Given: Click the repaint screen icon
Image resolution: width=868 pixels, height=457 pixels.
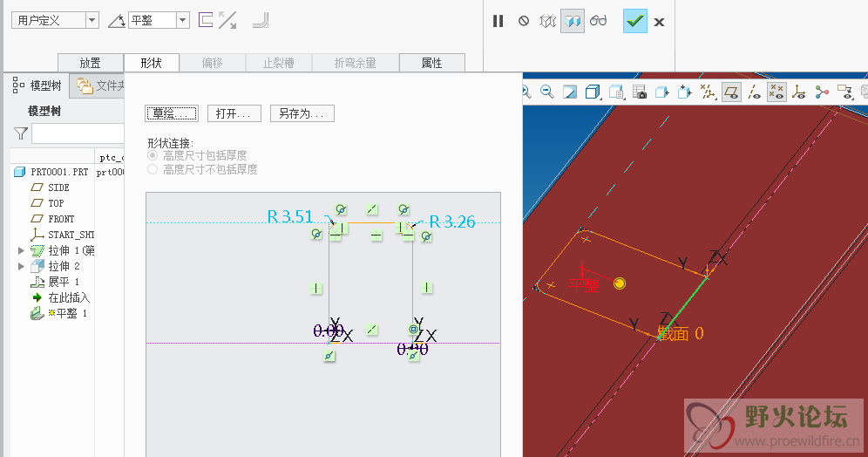Looking at the screenshot, I should tap(570, 92).
